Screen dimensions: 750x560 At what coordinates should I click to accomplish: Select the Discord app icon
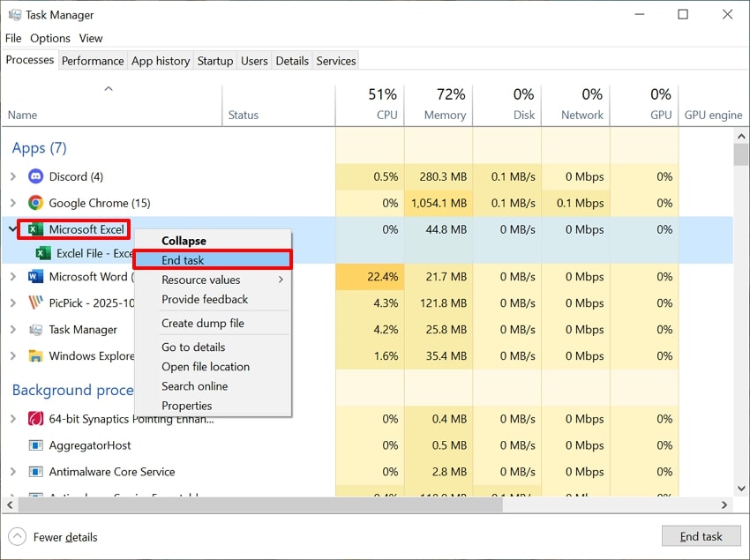(x=34, y=176)
